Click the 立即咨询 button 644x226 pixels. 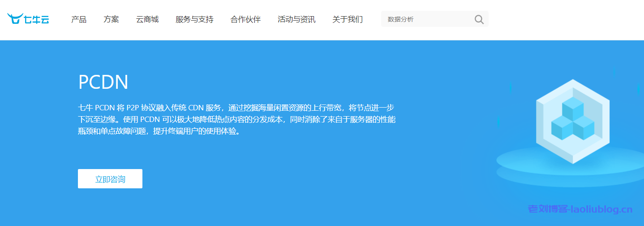110,179
